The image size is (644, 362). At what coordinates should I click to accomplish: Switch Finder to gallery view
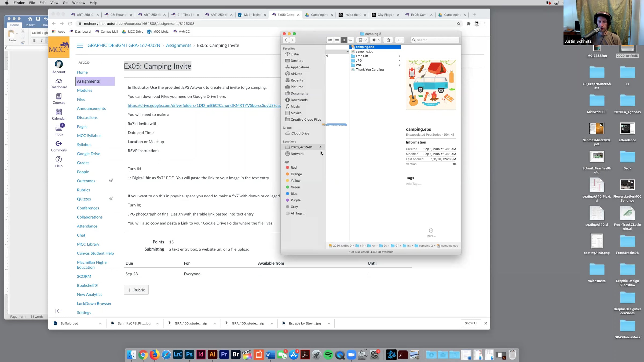click(350, 40)
